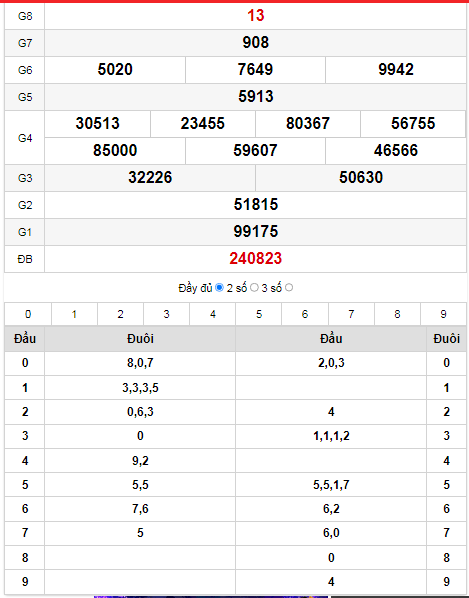Click digit filter tab 2
469x598 pixels.
click(120, 314)
